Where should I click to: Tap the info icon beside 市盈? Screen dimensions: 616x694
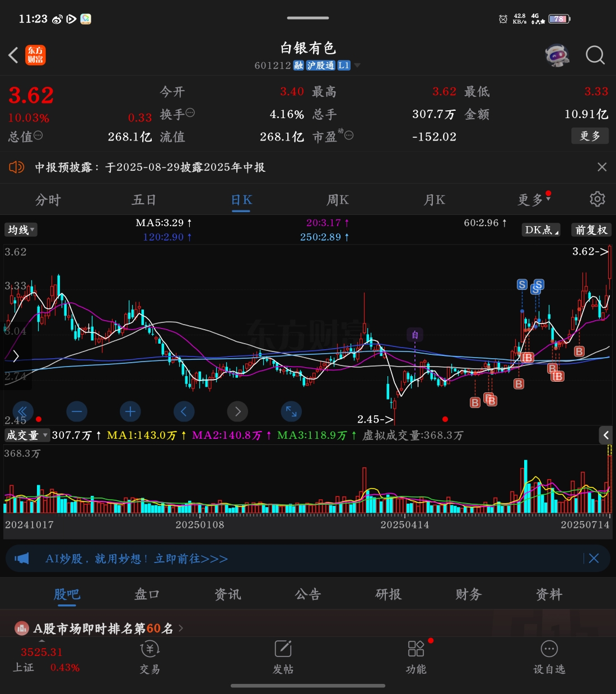[348, 135]
